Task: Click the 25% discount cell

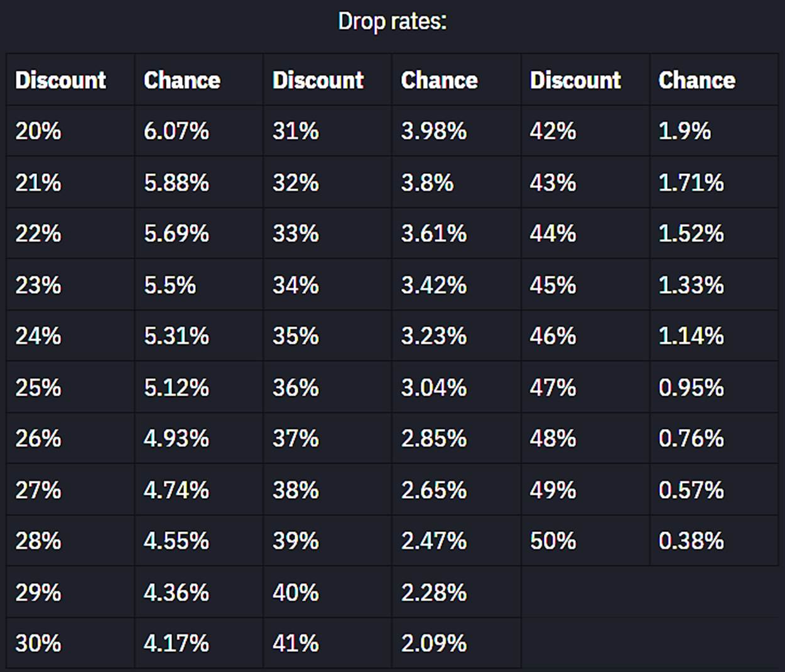Action: pyautogui.click(x=38, y=387)
